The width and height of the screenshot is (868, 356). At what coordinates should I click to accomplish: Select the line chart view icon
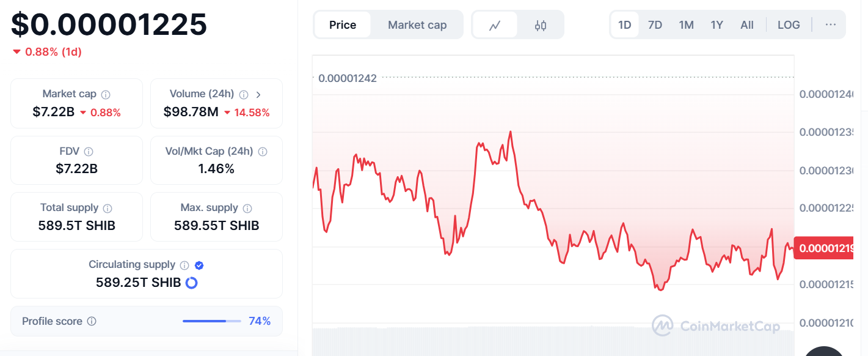495,25
